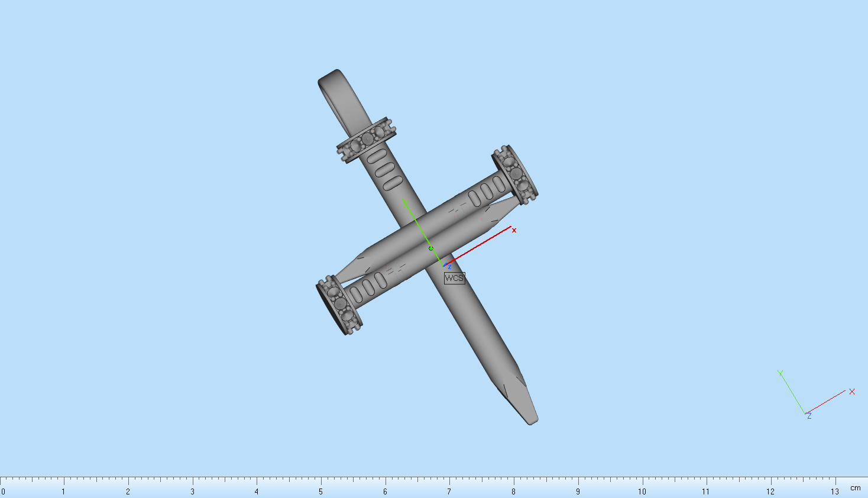Select the gem-set nail head at right end
This screenshot has height=498, width=868.
click(x=515, y=175)
